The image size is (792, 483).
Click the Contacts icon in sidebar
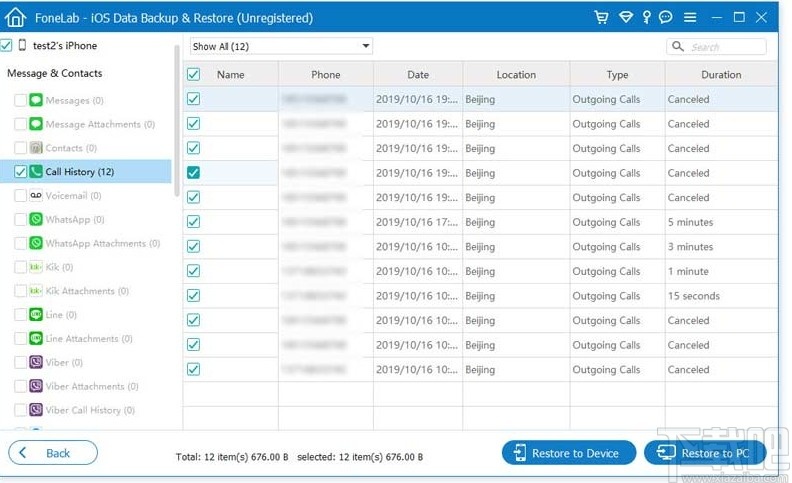coord(36,148)
